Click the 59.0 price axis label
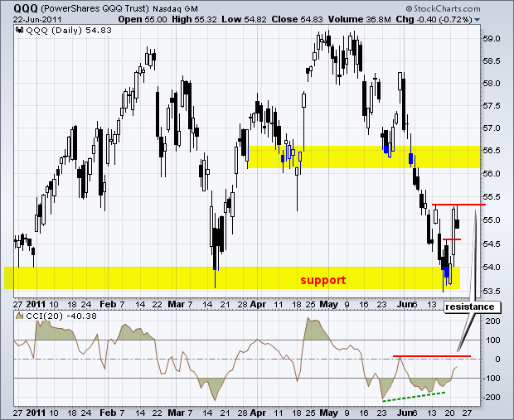Screen dimensions: 514x420 tap(492, 39)
